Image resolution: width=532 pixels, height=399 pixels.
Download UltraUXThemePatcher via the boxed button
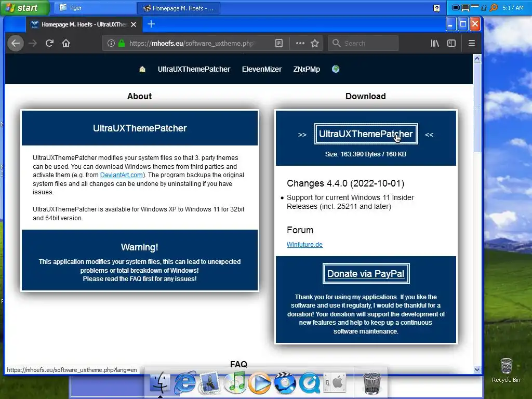(366, 134)
